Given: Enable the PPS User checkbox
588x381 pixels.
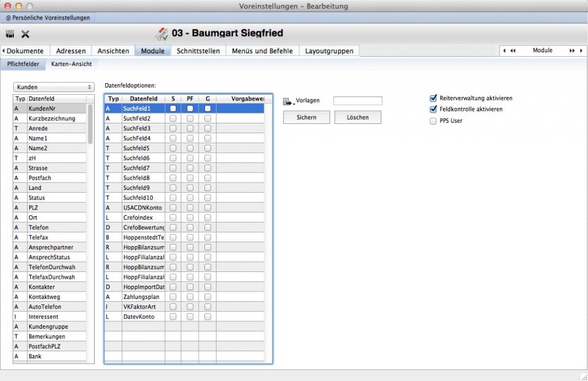Looking at the screenshot, I should pyautogui.click(x=433, y=121).
